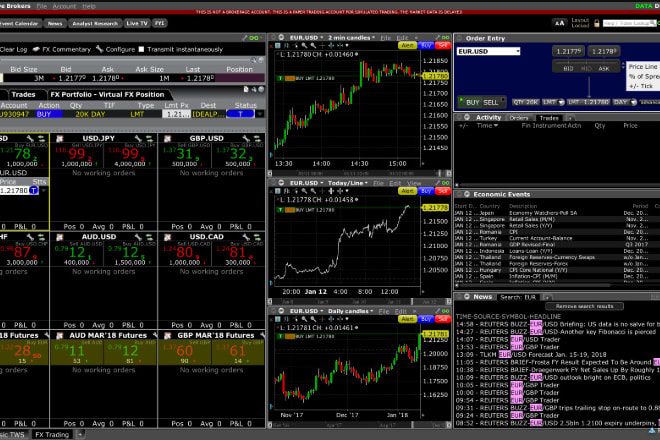Select SELL in the Order Entry toggle
660x440 pixels.
490,102
